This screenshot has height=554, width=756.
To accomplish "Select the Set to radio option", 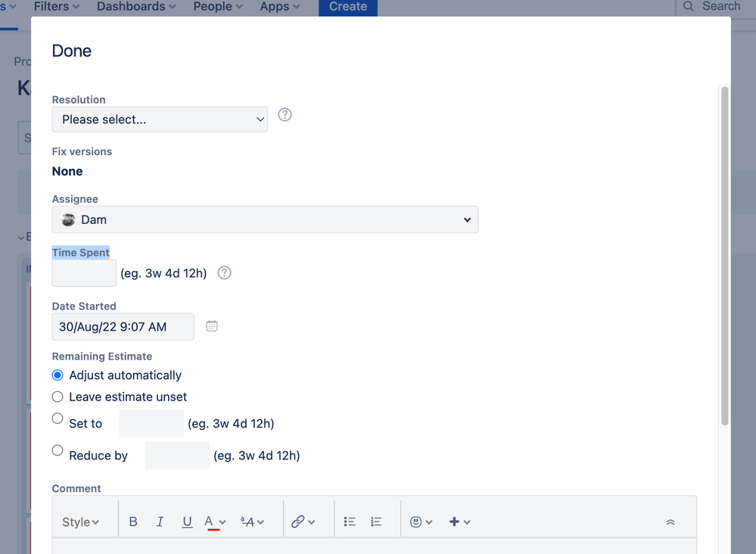I will [x=58, y=418].
